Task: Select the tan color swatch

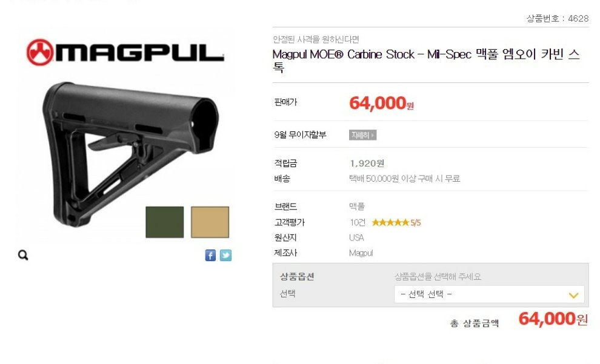Action: point(210,222)
